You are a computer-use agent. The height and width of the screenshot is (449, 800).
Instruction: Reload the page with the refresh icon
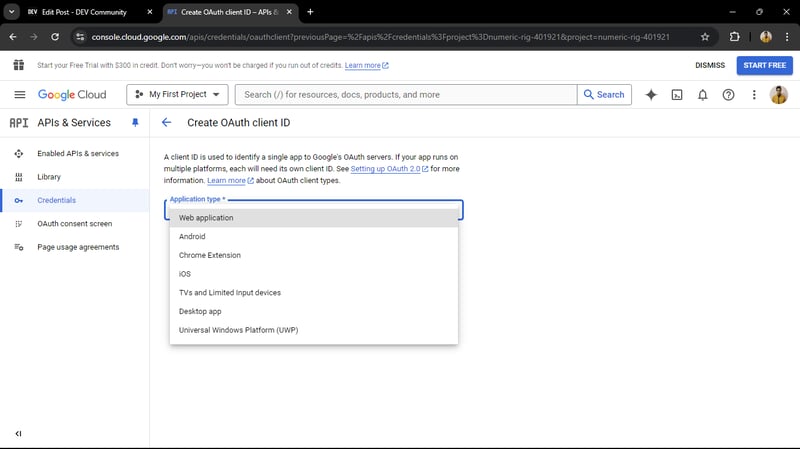point(55,37)
